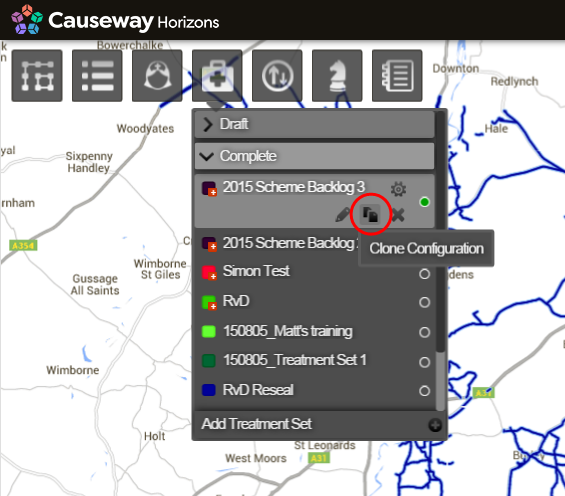Click the Causeway Horizons logo

click(x=115, y=20)
